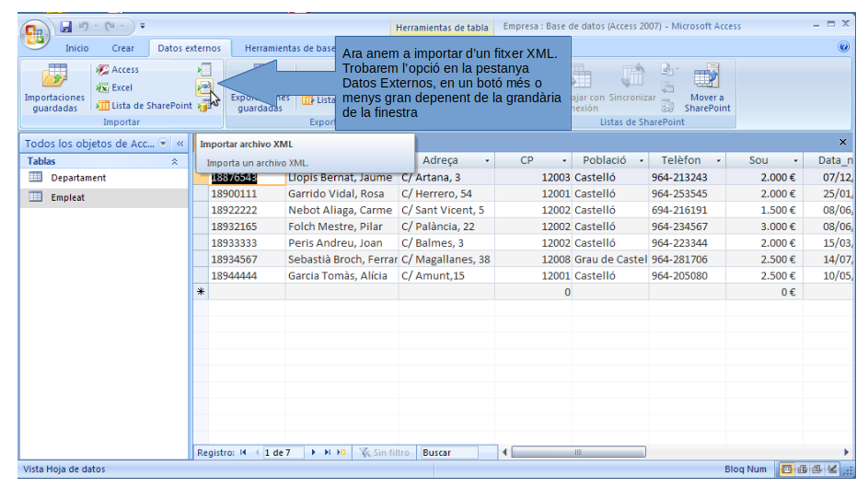Click the cell C/ Sant Vicent, 5
Screen dimensions: 868x488
tap(446, 211)
